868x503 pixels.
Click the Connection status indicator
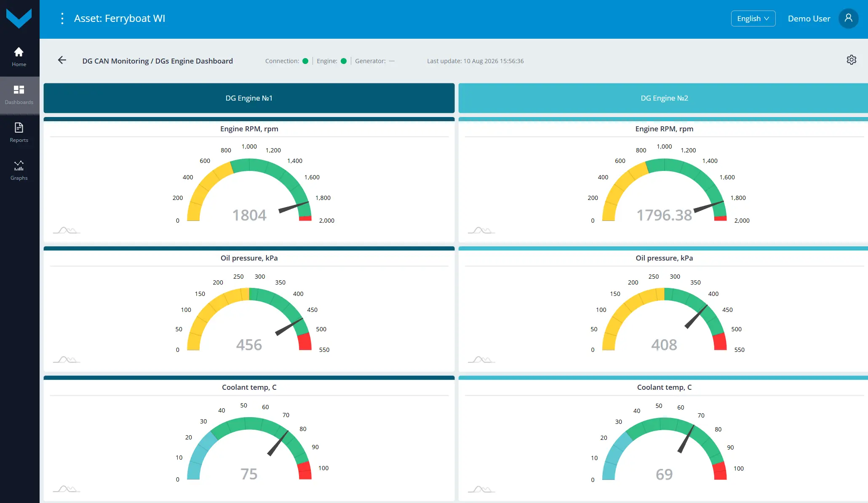[x=305, y=61]
